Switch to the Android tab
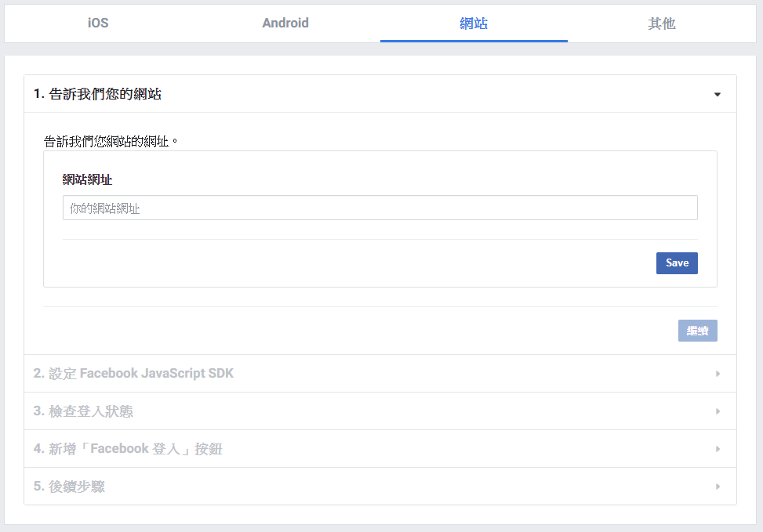The image size is (763, 532). coord(285,23)
